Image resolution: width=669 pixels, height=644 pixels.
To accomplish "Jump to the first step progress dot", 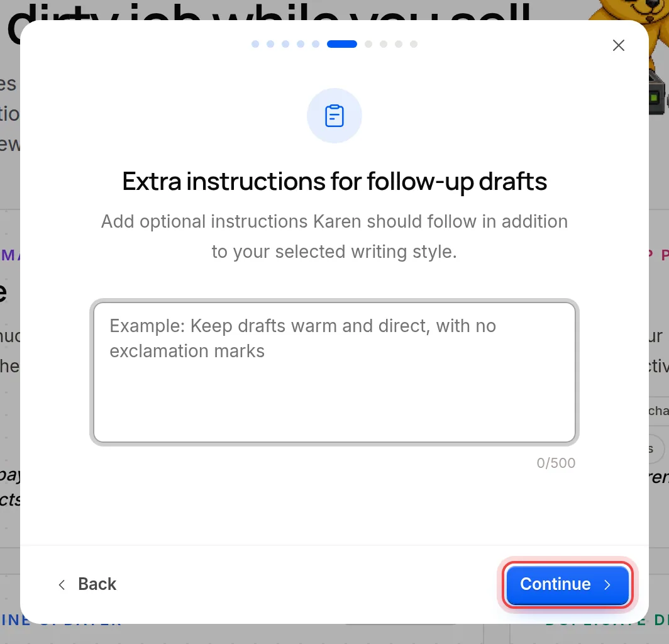I will [x=255, y=44].
